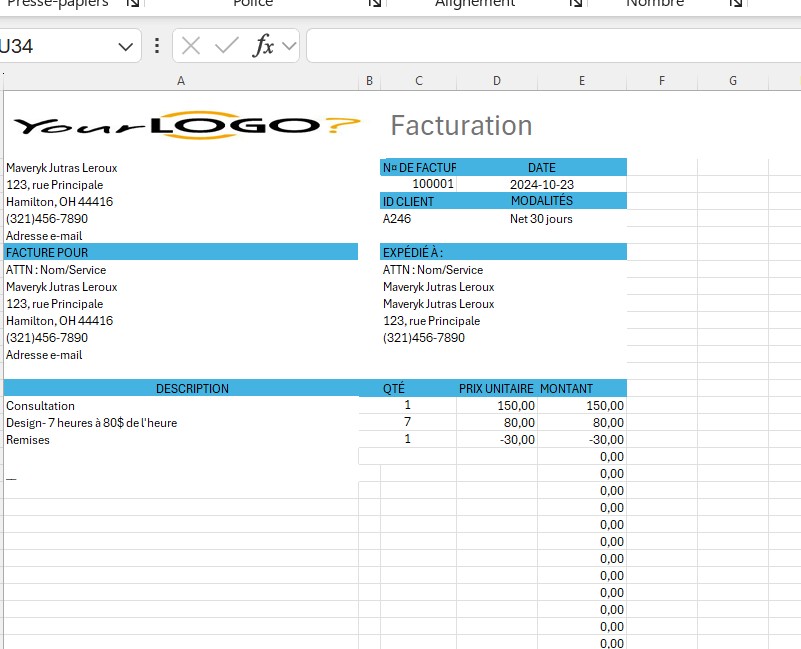Click the three-dot handle beside Name Box
Screen dimensions: 801x649
coord(157,46)
